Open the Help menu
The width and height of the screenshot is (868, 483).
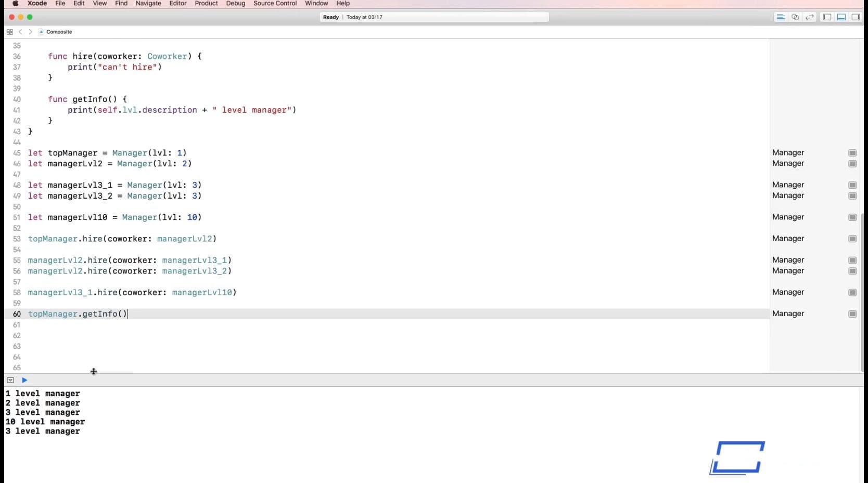(343, 3)
